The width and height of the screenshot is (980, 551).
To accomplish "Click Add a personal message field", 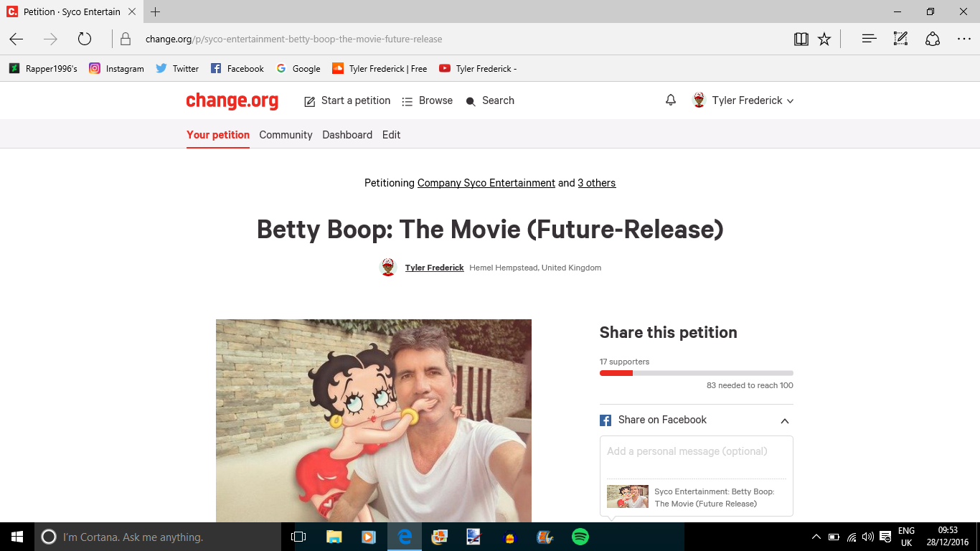I will (697, 457).
